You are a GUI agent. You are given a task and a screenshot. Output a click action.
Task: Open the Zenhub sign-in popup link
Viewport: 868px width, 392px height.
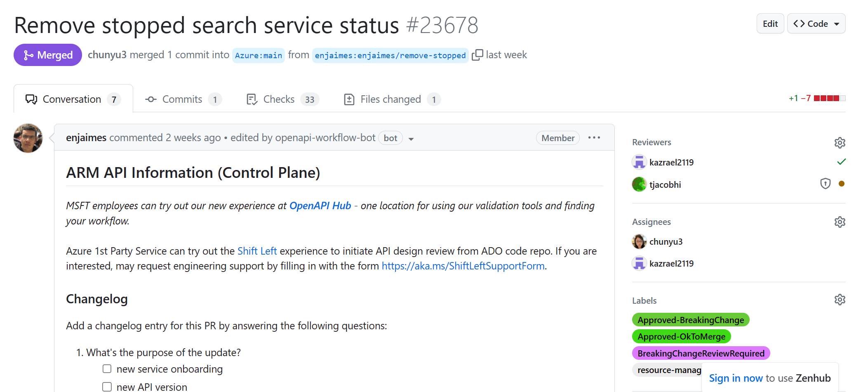click(x=735, y=378)
